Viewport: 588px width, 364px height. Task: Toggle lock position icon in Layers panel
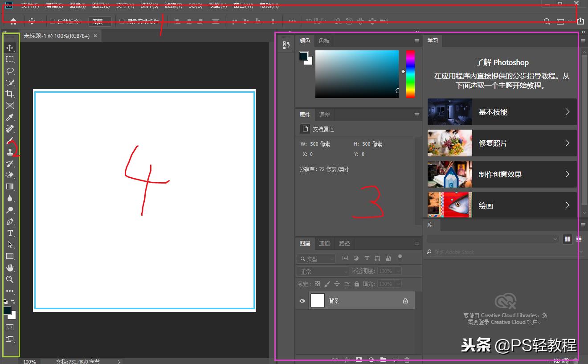(x=337, y=284)
